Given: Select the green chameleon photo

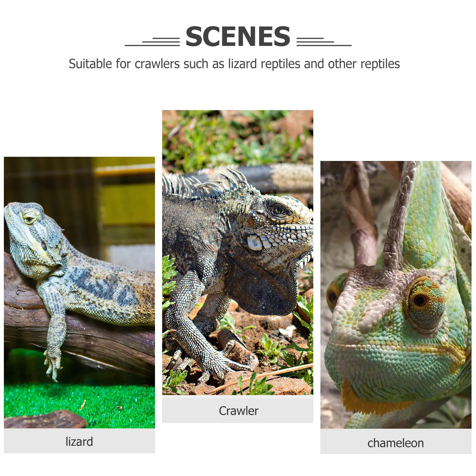Looking at the screenshot, I should [396, 295].
